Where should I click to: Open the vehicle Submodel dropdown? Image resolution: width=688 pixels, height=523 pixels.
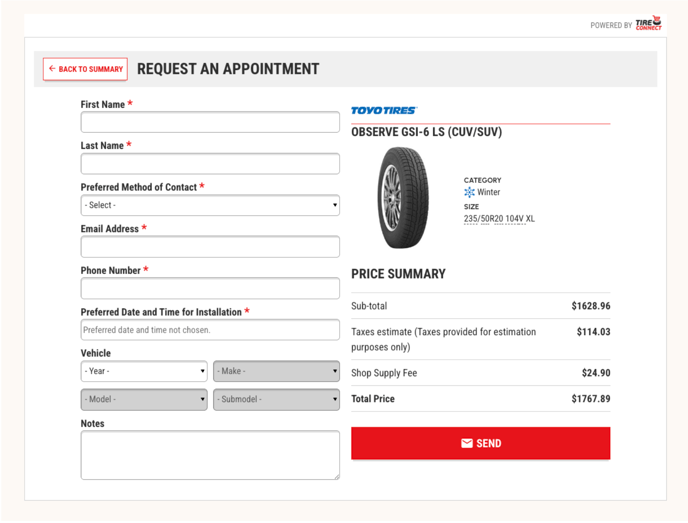276,399
